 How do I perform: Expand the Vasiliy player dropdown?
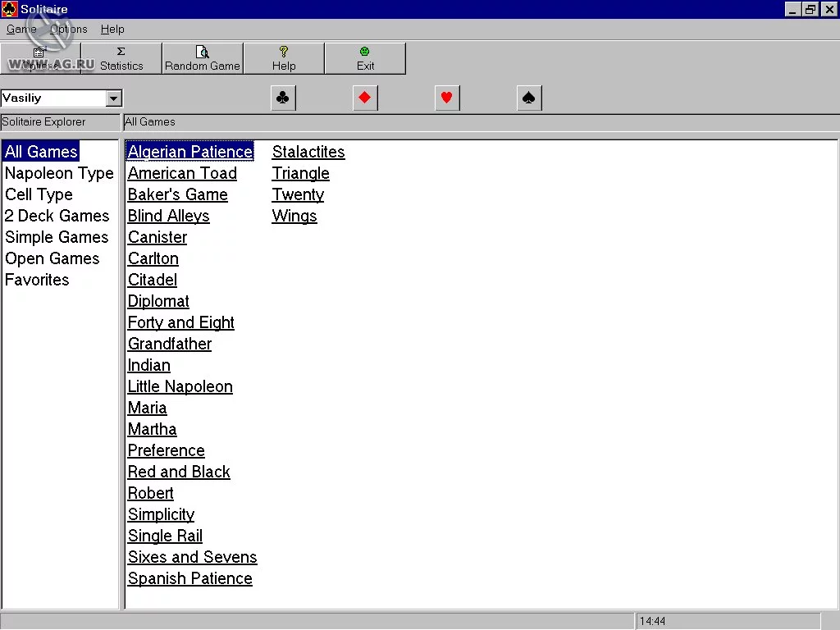[x=113, y=98]
